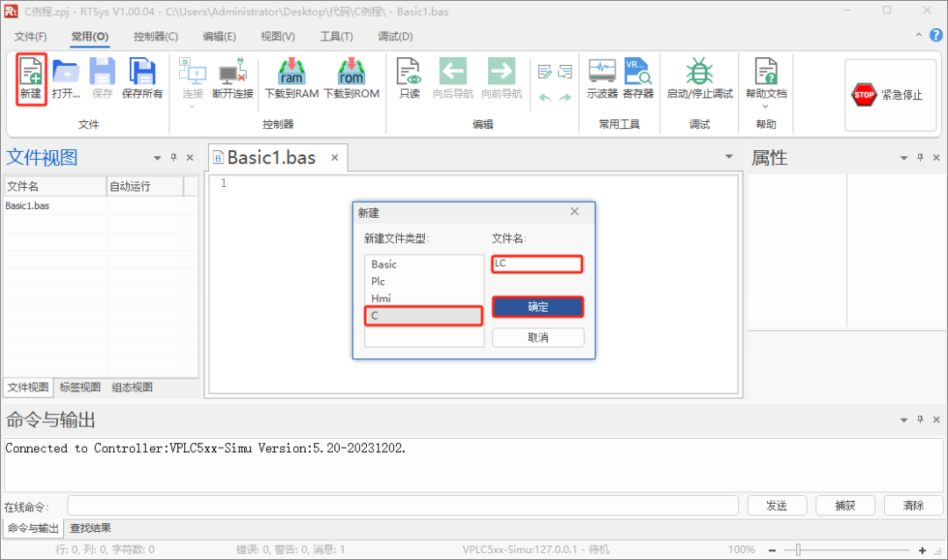Toggle 只读 read-only icon
The width and height of the screenshot is (948, 560).
409,71
